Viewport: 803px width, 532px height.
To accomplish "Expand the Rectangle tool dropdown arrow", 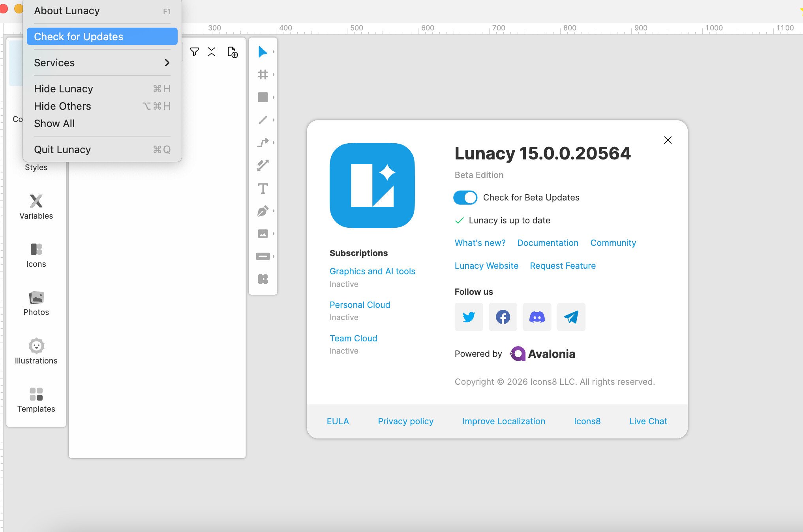I will [x=273, y=97].
